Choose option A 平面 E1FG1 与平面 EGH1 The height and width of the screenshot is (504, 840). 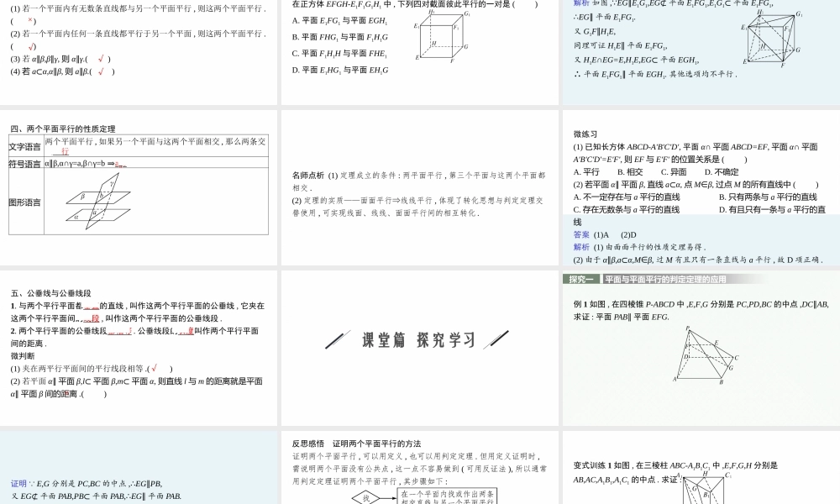pos(339,20)
